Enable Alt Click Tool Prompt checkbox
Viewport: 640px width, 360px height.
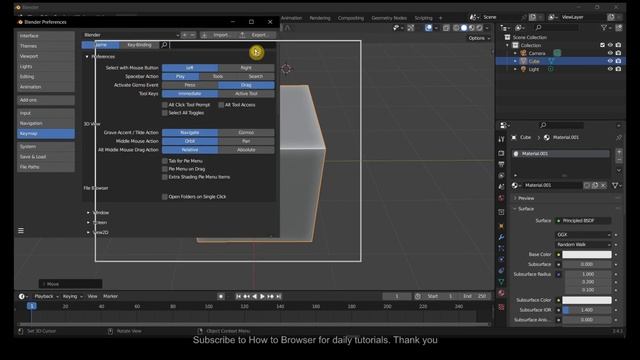[165, 105]
